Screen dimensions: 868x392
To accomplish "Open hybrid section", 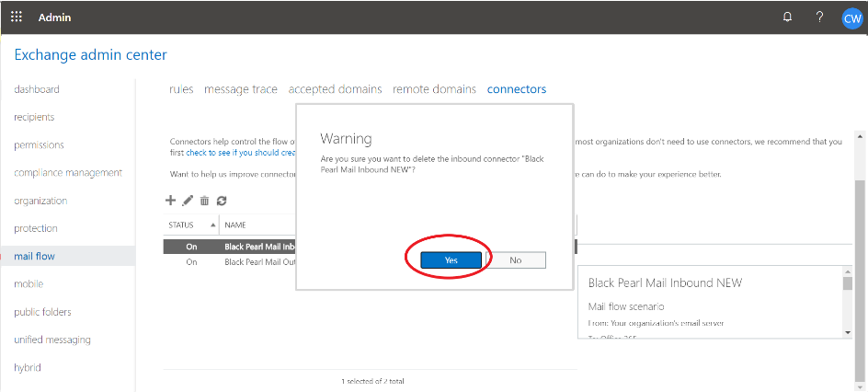I will (28, 367).
